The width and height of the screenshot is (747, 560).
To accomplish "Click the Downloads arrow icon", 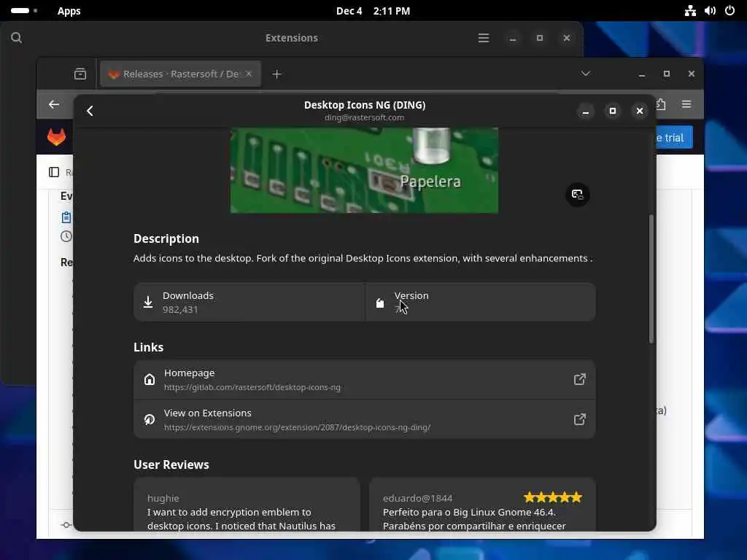I will (148, 302).
